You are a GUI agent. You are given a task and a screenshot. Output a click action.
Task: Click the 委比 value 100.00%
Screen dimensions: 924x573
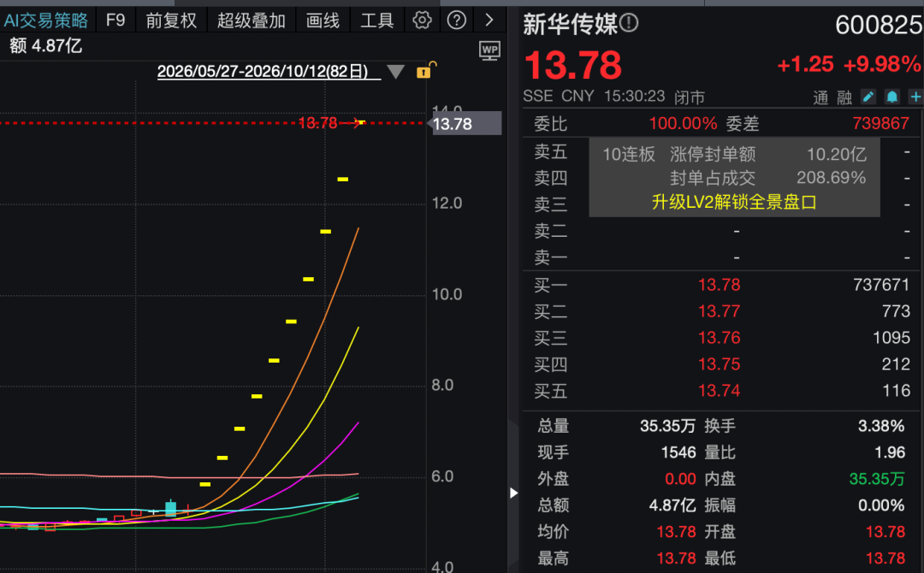point(683,124)
